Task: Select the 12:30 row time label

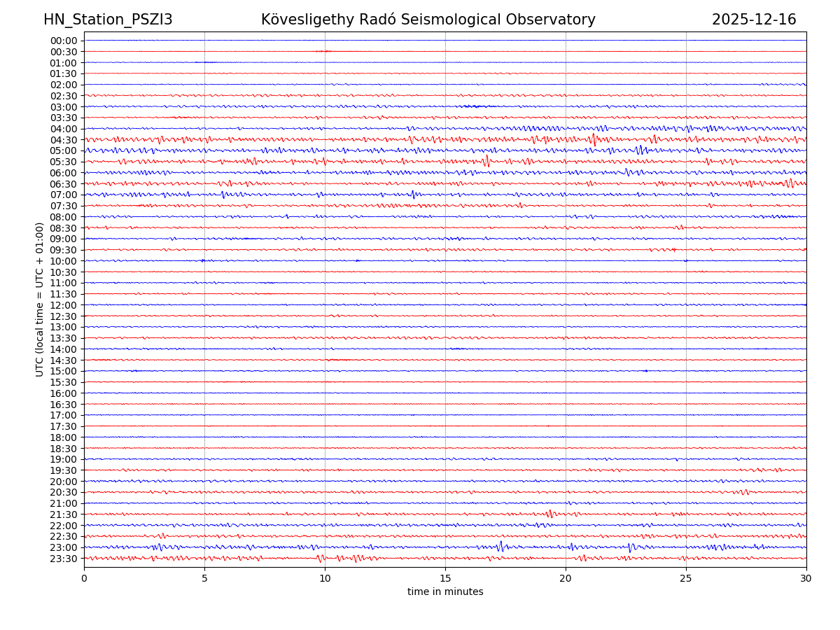Action: click(64, 316)
